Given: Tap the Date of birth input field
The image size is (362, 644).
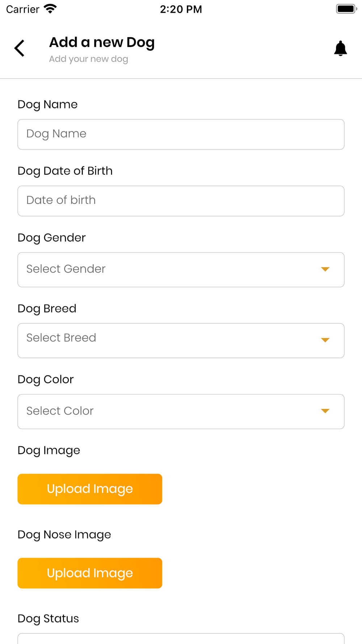Looking at the screenshot, I should coord(181,201).
